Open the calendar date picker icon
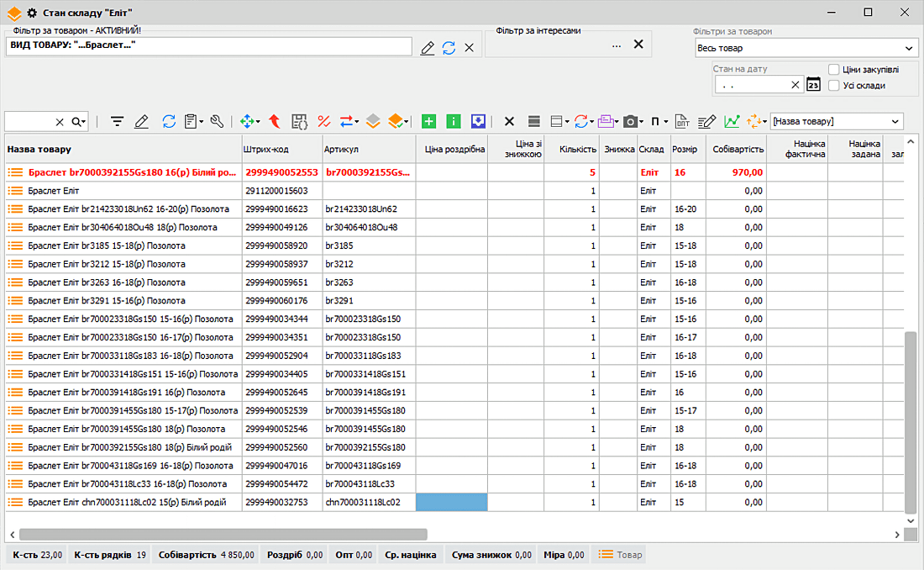This screenshot has height=570, width=924. (x=813, y=84)
